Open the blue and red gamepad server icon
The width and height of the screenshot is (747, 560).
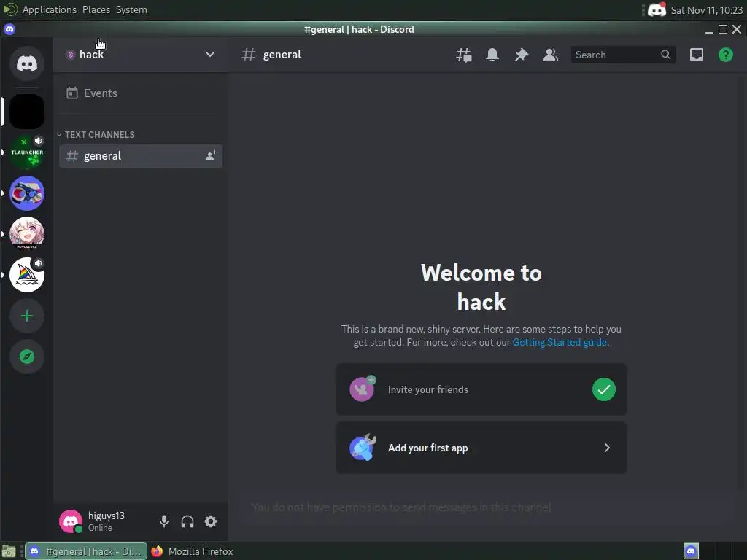pyautogui.click(x=27, y=193)
